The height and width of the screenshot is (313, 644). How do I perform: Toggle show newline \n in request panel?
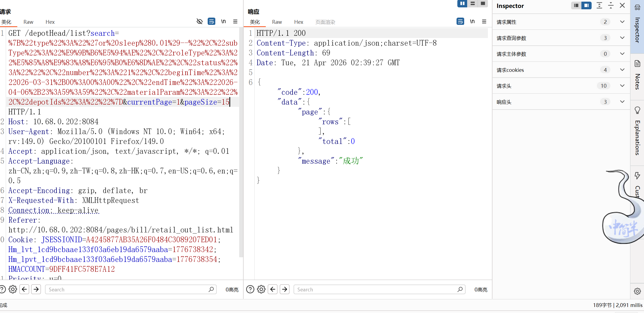[x=223, y=22]
